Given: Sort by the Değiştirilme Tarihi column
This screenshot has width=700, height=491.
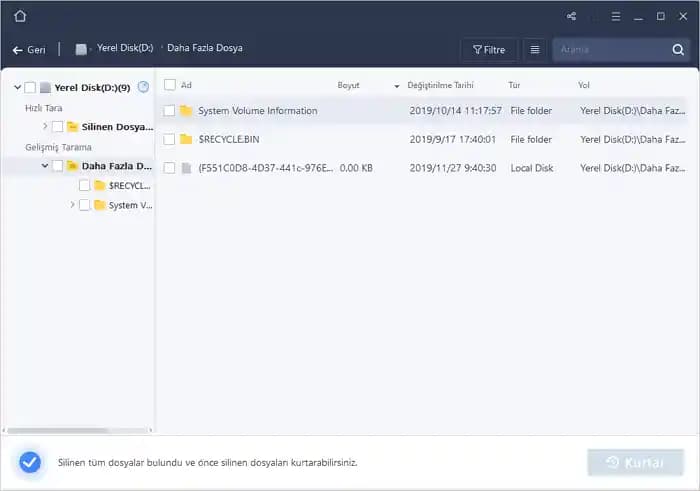Looking at the screenshot, I should coord(440,85).
